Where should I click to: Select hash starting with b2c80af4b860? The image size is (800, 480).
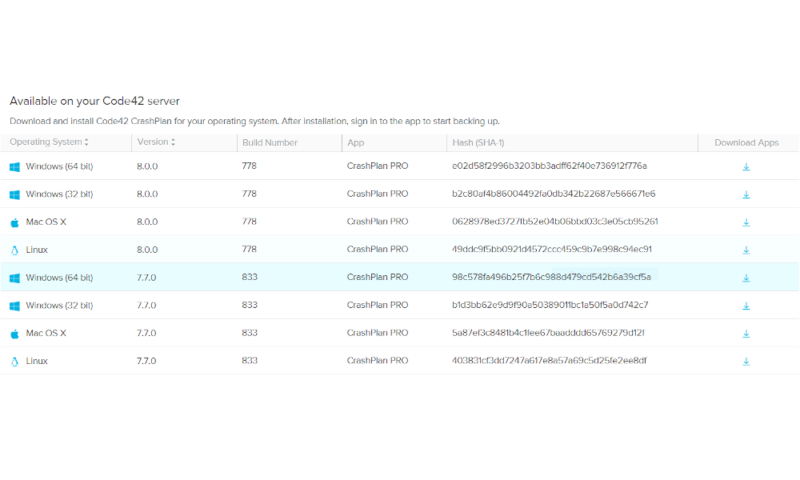[x=554, y=194]
